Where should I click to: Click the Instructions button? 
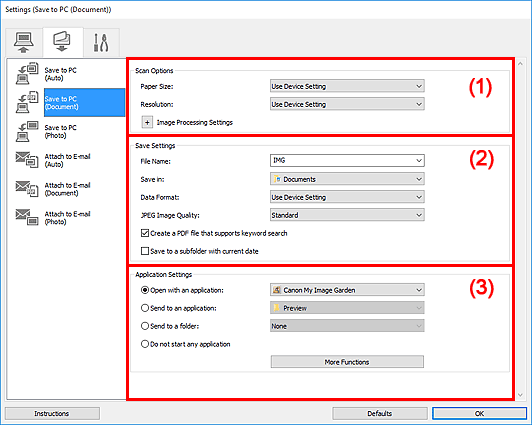(52, 413)
